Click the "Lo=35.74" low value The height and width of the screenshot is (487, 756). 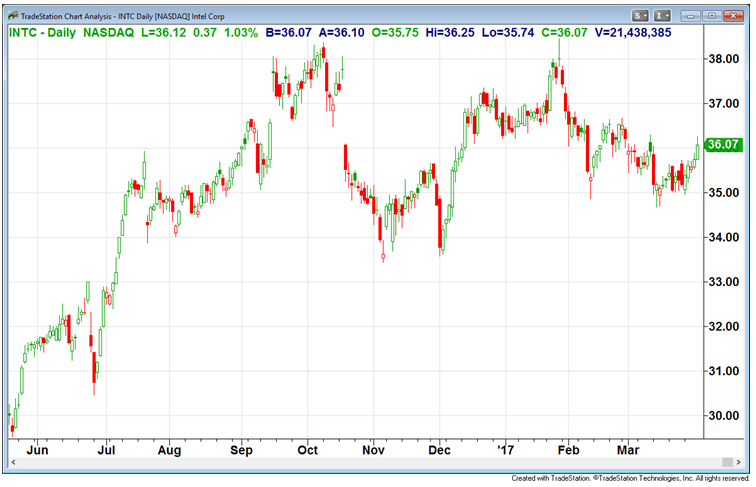pos(508,33)
